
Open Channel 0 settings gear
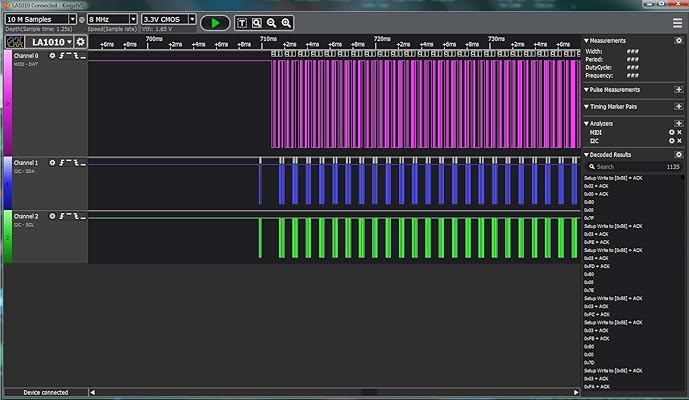pyautogui.click(x=52, y=55)
